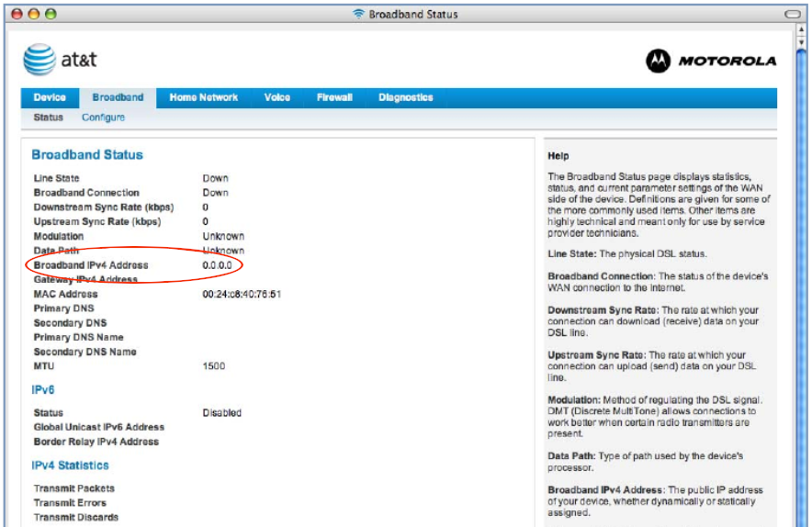Switch to the Home Network tab

[203, 97]
